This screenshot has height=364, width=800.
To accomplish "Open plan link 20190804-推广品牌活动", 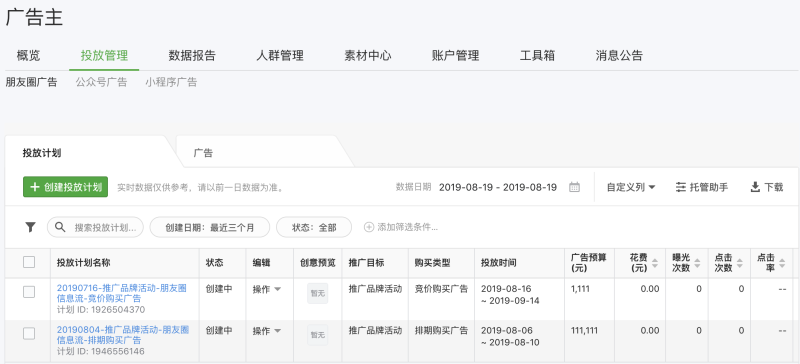I will tap(122, 335).
